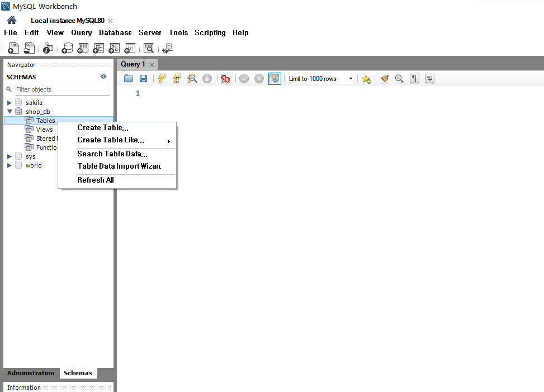544x392 pixels.
Task: Open the Query menu
Action: pos(82,32)
